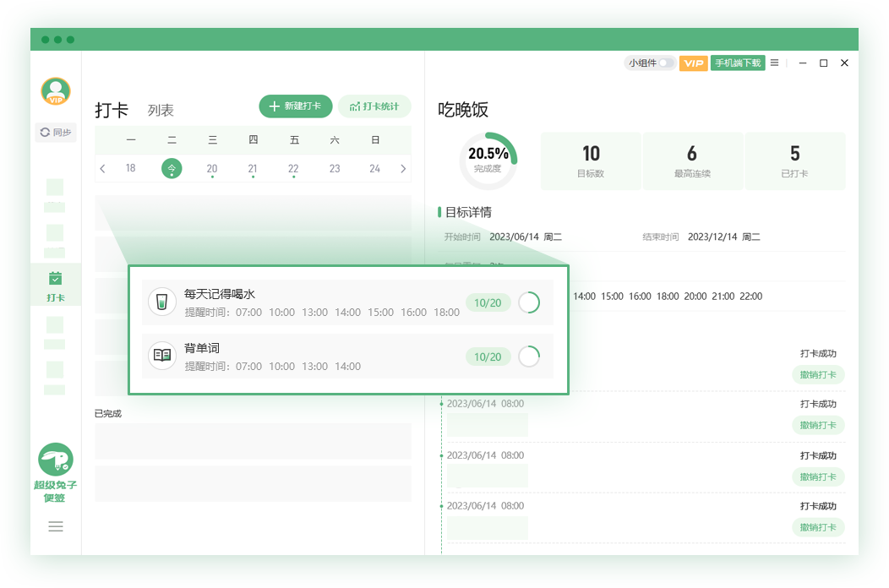The image size is (889, 588).
Task: Open the chart icon on 打卡统计 button
Action: click(353, 106)
